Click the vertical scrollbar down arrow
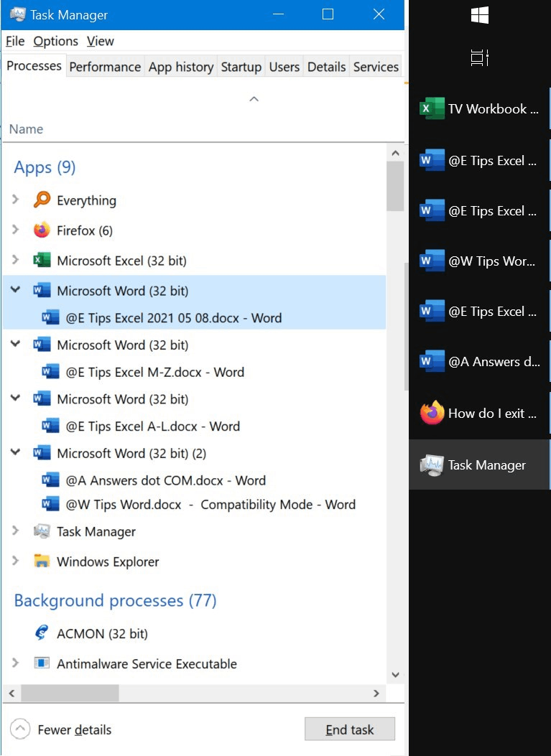This screenshot has width=551, height=756. pos(395,675)
